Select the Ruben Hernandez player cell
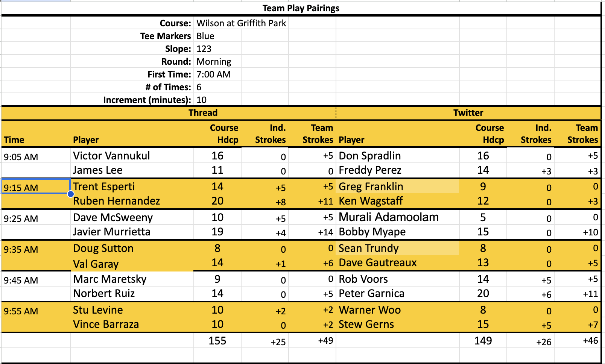Viewport: 605px width, 364px height. 117,201
